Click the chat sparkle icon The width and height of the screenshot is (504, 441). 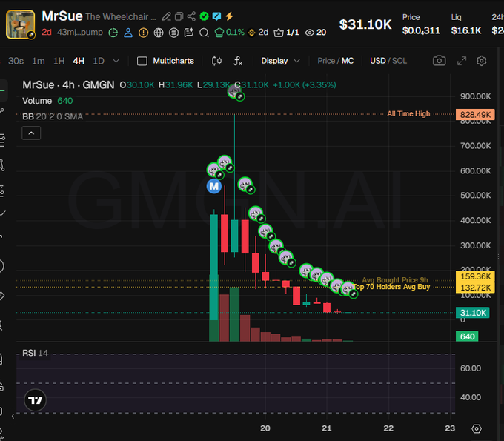(x=189, y=33)
